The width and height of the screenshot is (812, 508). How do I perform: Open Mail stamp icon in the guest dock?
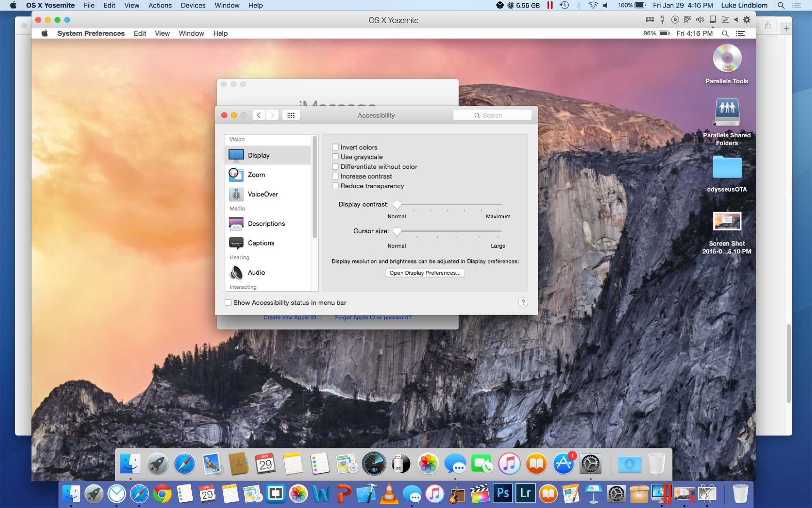(x=212, y=464)
